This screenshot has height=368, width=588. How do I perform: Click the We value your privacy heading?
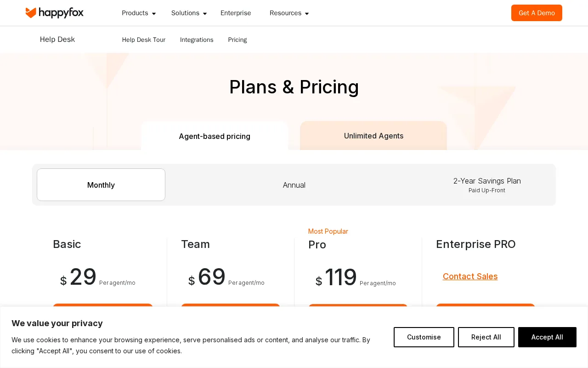(x=57, y=323)
